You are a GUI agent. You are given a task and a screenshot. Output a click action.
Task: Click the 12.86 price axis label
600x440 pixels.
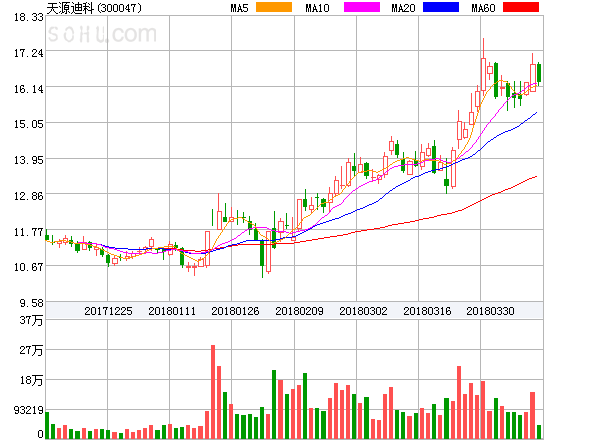[x=29, y=196]
